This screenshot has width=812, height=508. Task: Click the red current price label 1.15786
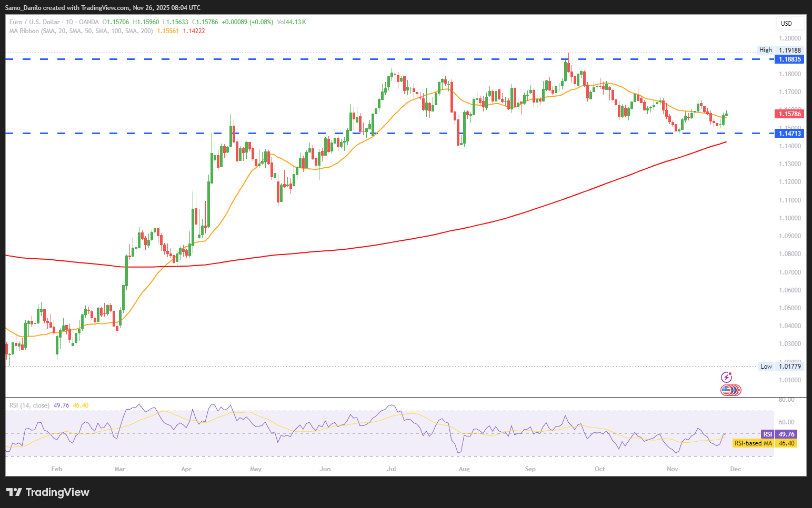[789, 114]
